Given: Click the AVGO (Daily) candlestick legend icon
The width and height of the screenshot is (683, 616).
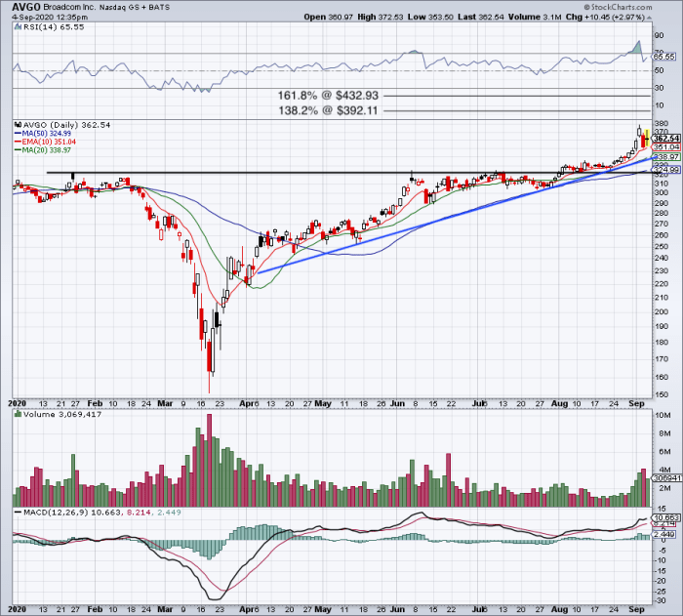Looking at the screenshot, I should [x=18, y=125].
